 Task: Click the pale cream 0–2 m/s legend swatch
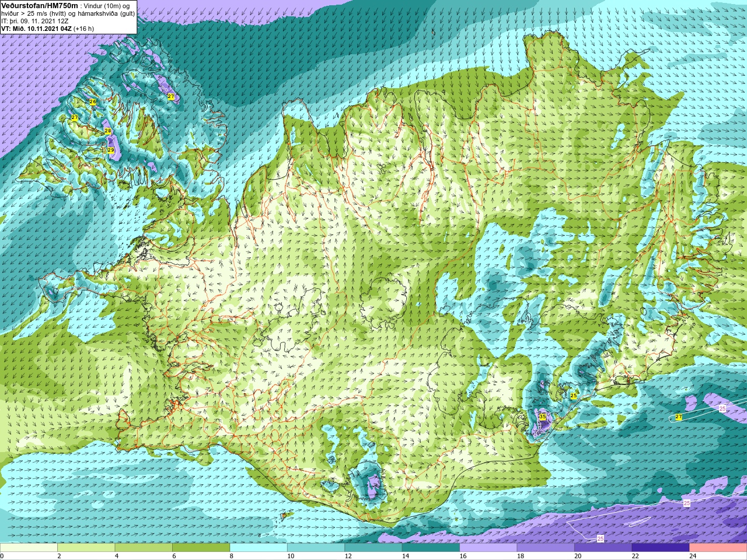coord(29,548)
